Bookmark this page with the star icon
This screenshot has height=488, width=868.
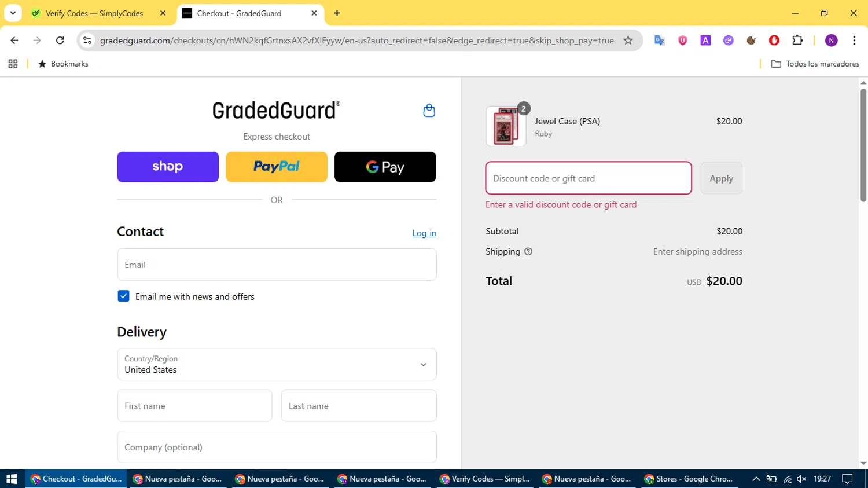pyautogui.click(x=628, y=41)
